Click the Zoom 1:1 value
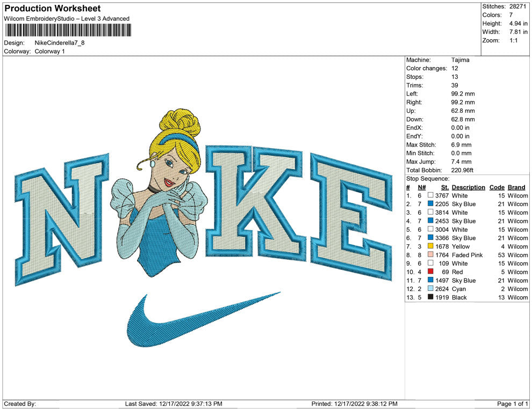 tap(513, 41)
